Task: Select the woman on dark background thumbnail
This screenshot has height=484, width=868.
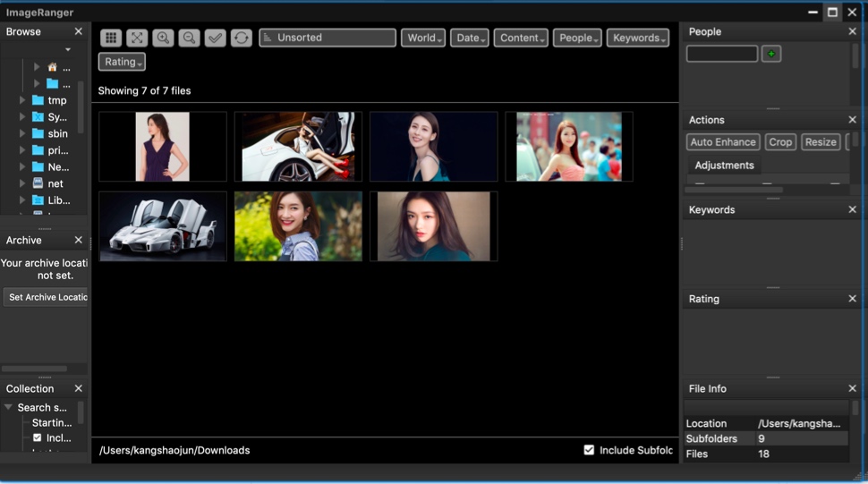Action: [433, 147]
